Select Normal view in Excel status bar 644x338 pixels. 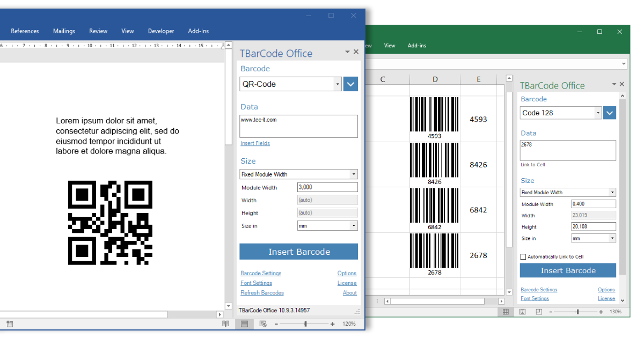[506, 311]
